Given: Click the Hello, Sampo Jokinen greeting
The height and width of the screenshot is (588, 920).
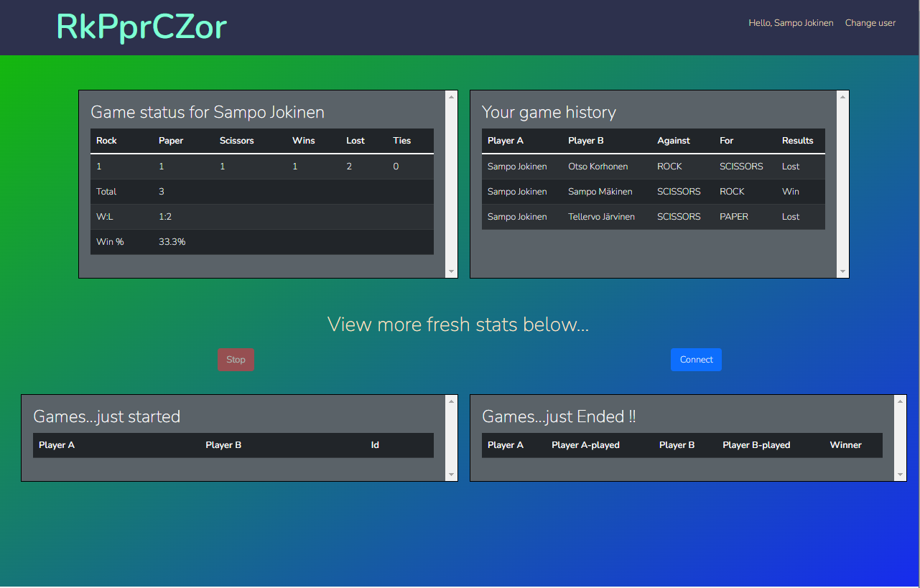Looking at the screenshot, I should 791,23.
